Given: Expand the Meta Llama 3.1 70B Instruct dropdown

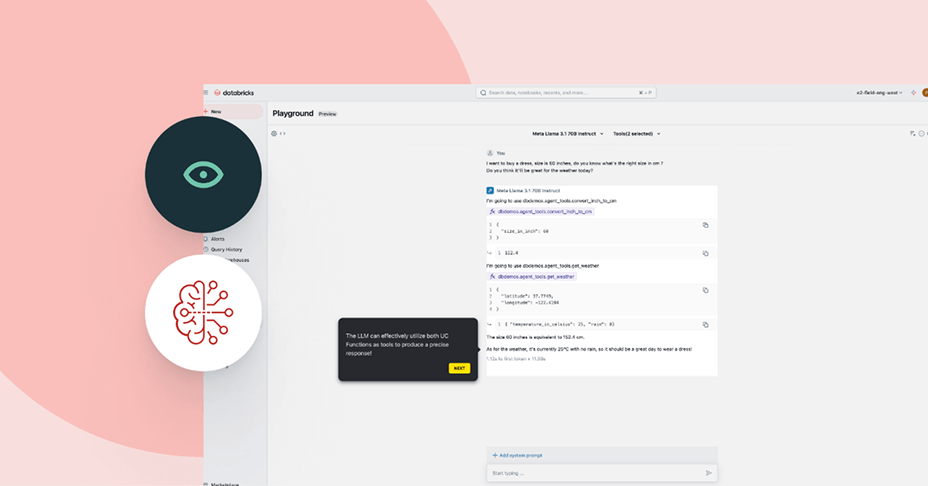Looking at the screenshot, I should coord(568,134).
